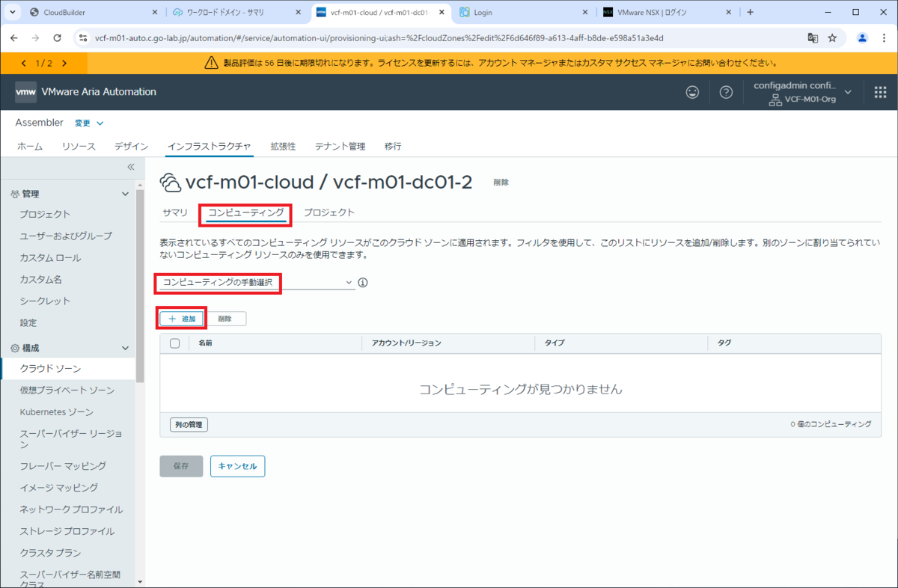Open the help question mark icon
Image resolution: width=898 pixels, height=588 pixels.
click(725, 92)
